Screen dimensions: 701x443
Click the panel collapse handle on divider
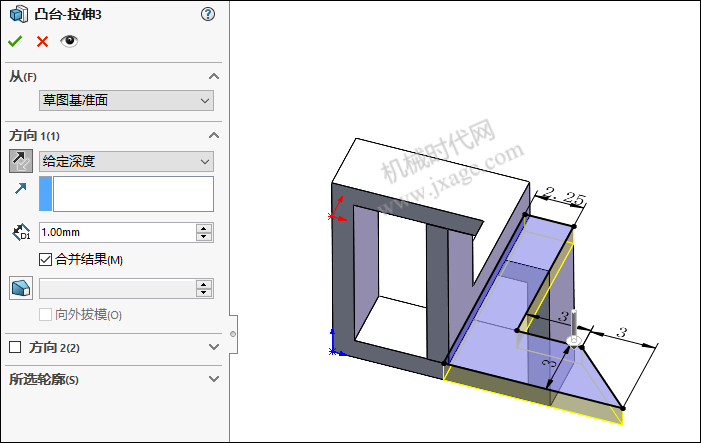pyautogui.click(x=233, y=334)
